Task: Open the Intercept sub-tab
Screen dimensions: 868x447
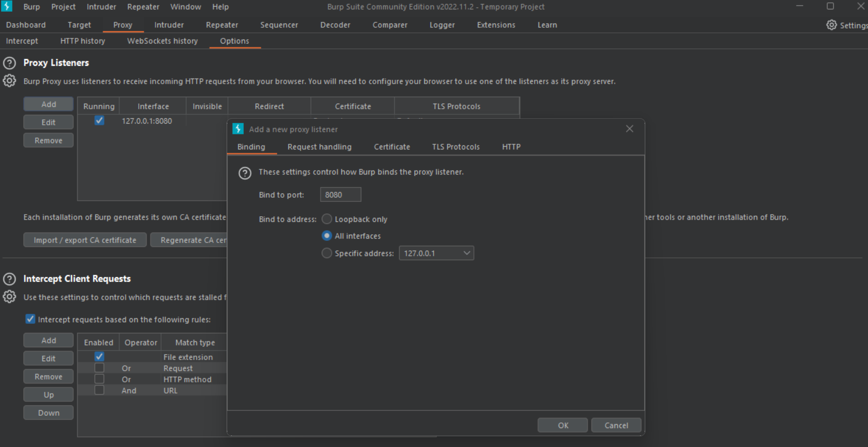Action: (x=22, y=41)
